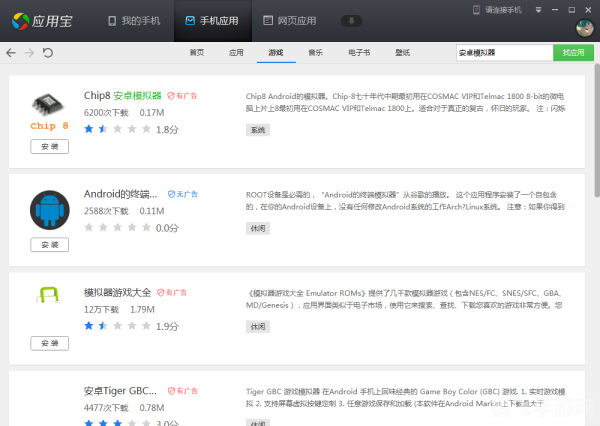This screenshot has width=600, height=426.
Task: Click the 请连接手机 phone status
Action: [x=497, y=10]
